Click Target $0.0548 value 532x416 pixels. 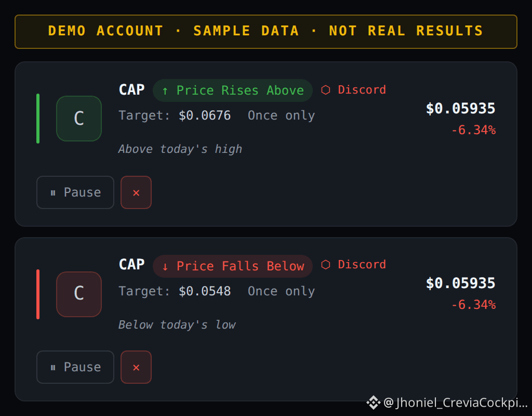pyautogui.click(x=205, y=291)
